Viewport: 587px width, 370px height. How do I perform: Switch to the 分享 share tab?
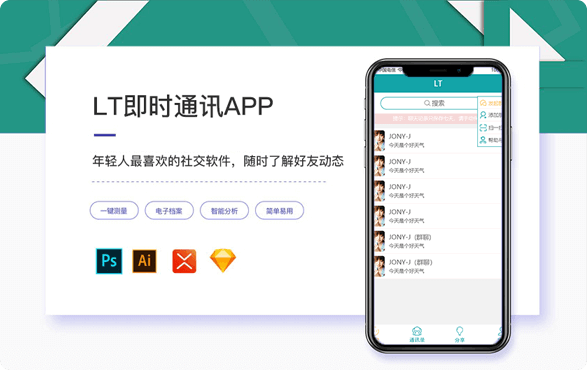[459, 334]
